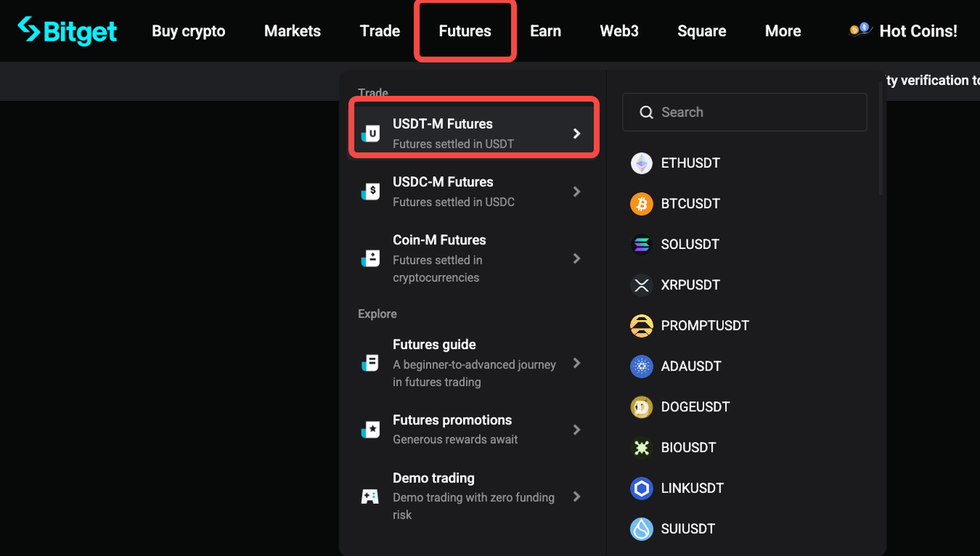The height and width of the screenshot is (556, 980).
Task: Open the Futures menu
Action: click(x=465, y=31)
